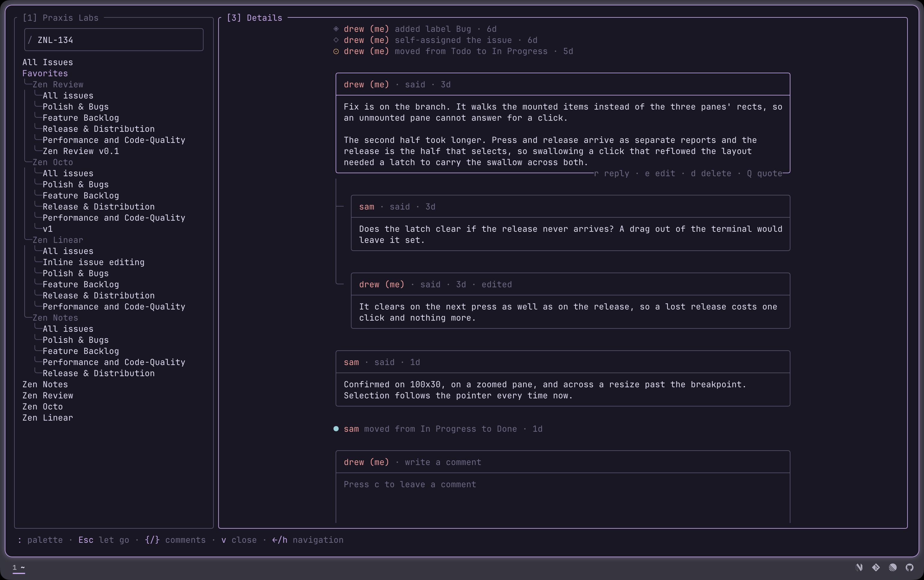
Task: Click the 'drew (me) · write a comment' header
Action: click(x=563, y=462)
